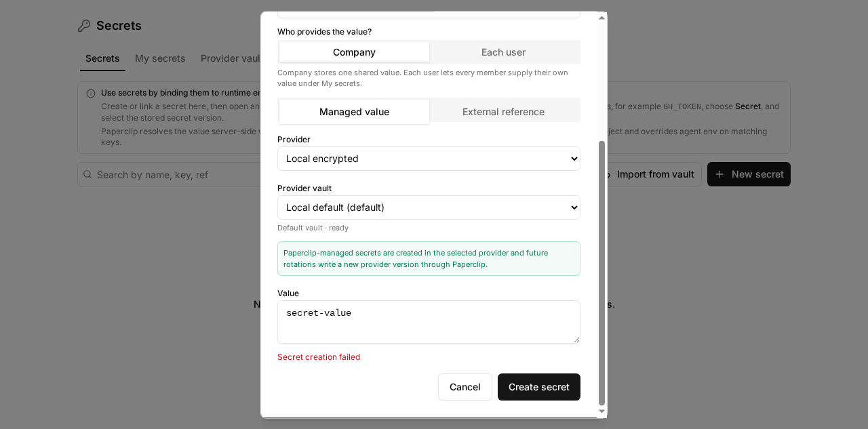Click into the Value text area
Screen dimensions: 868x429
[x=429, y=322]
